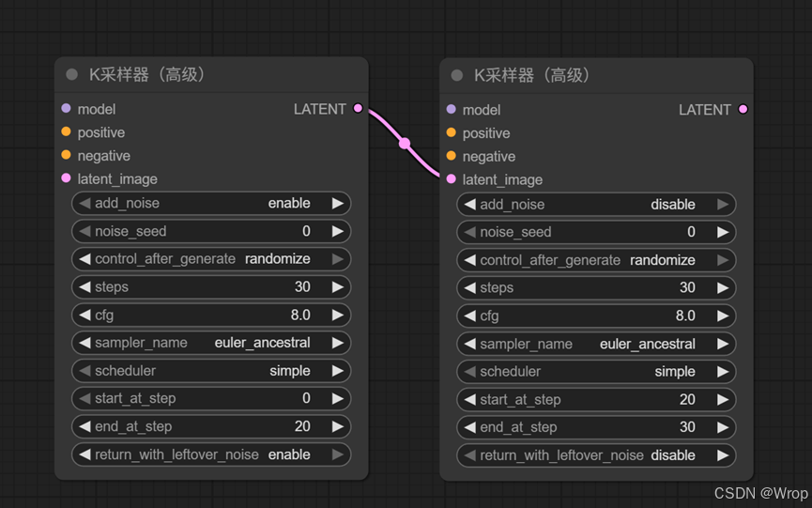This screenshot has height=508, width=812.
Task: Click the left node's LATENT output socket
Action: (x=358, y=108)
